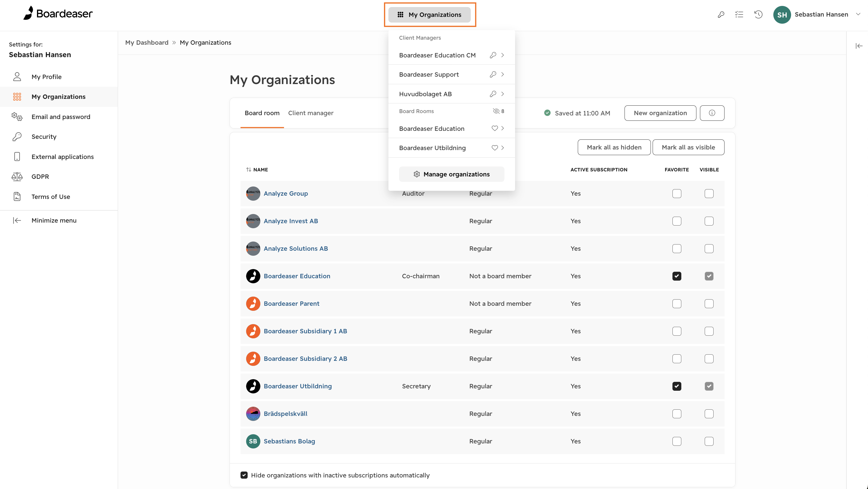Switch to the Board room tab

point(262,113)
